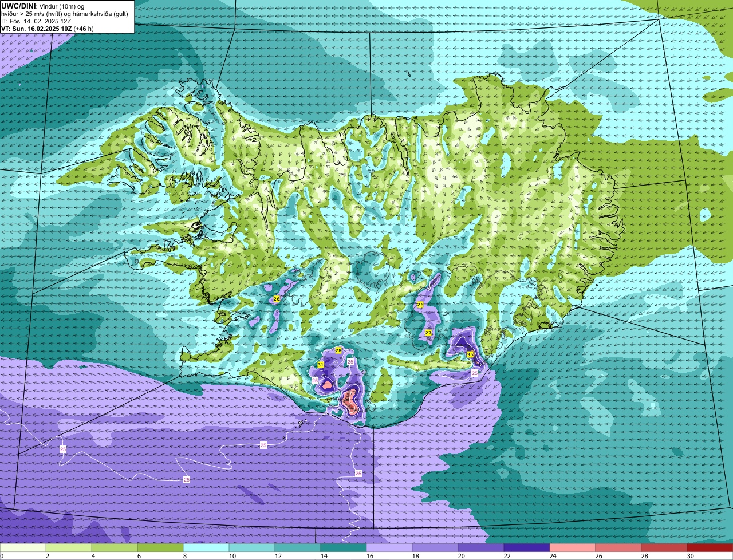Pick the 14–16 m/s dark teal legend swatch

[344, 547]
